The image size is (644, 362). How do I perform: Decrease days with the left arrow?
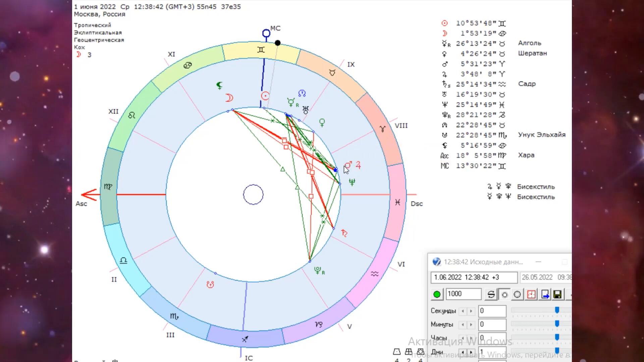463,352
